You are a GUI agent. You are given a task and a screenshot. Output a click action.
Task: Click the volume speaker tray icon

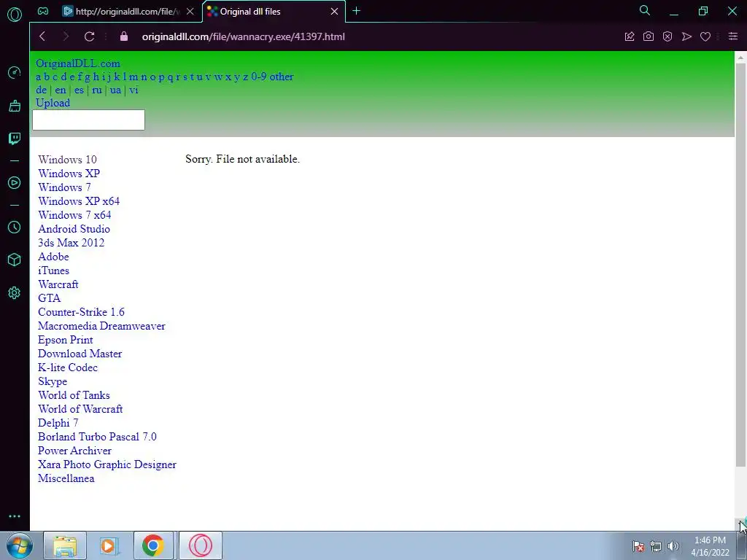click(x=673, y=546)
